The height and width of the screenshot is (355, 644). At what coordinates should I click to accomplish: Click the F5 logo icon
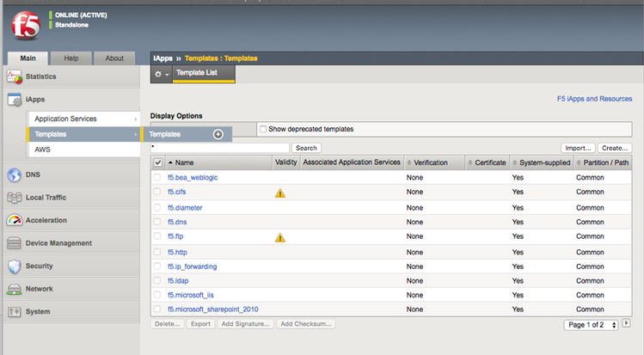25,26
